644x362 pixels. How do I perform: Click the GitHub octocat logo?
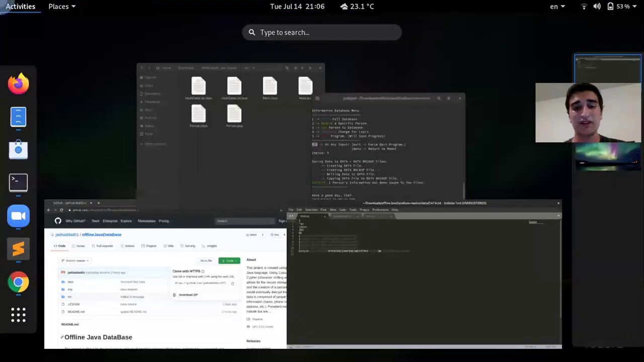(58, 221)
